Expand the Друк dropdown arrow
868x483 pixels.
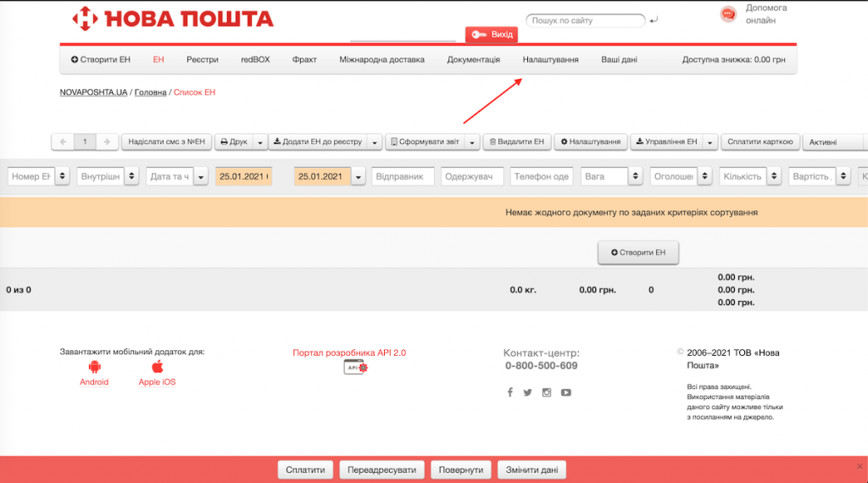point(260,142)
